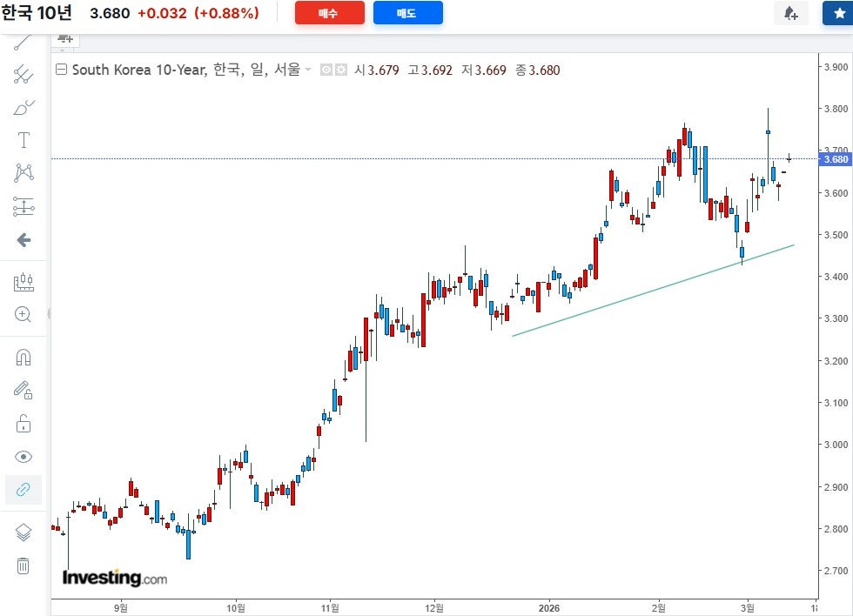The width and height of the screenshot is (853, 616).
Task: Remove drawings with the trash icon
Action: pos(23,566)
